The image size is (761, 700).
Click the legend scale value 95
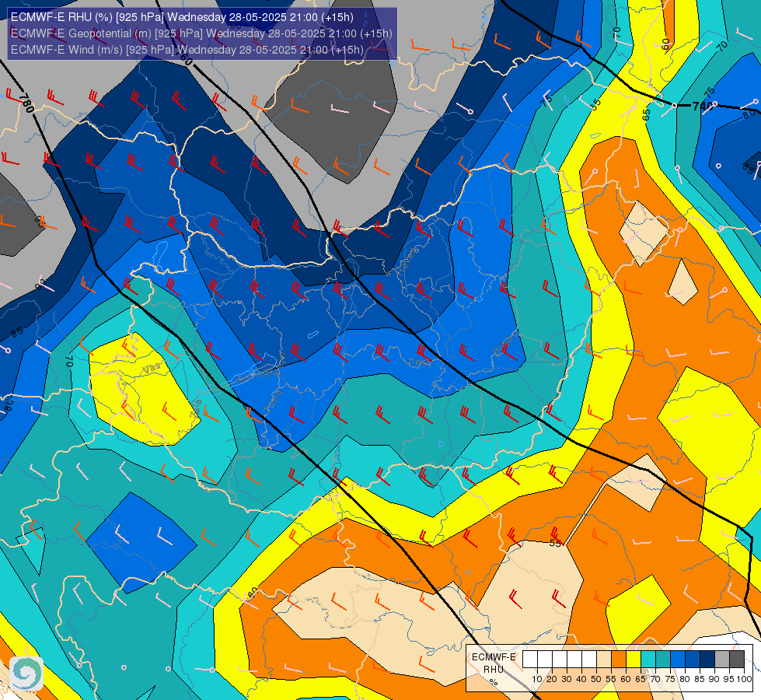pyautogui.click(x=729, y=680)
